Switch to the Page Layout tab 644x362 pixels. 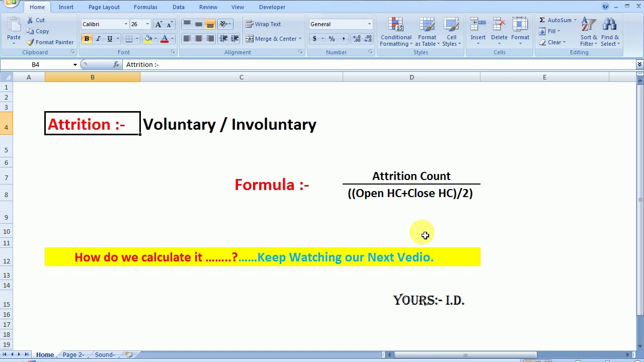pos(104,7)
